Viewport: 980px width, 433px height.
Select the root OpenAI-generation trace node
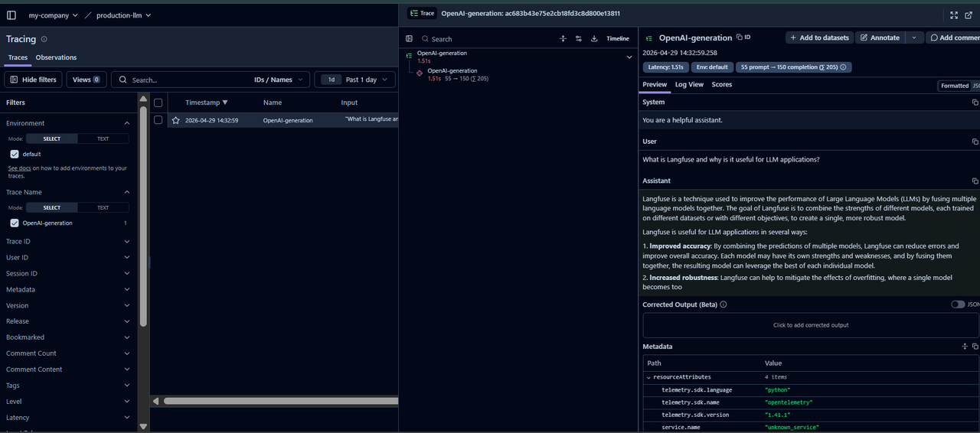tap(518, 57)
